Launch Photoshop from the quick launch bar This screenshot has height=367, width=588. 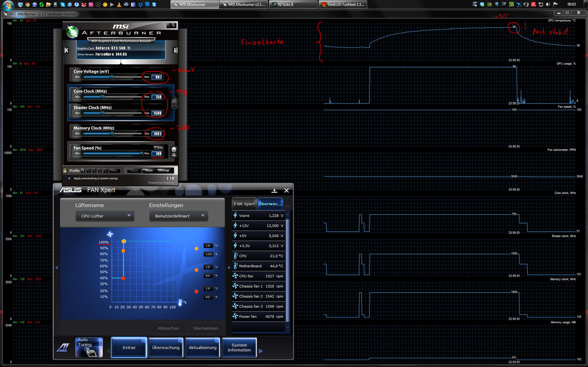click(147, 5)
